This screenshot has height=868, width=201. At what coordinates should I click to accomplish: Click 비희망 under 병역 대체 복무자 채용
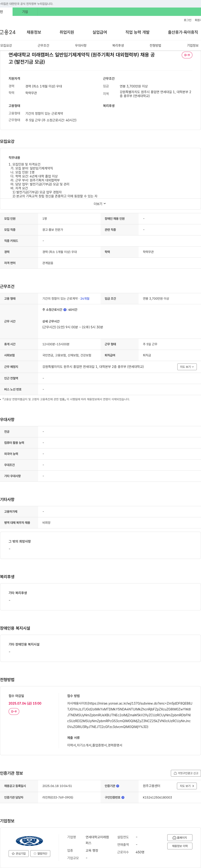[x=46, y=523]
